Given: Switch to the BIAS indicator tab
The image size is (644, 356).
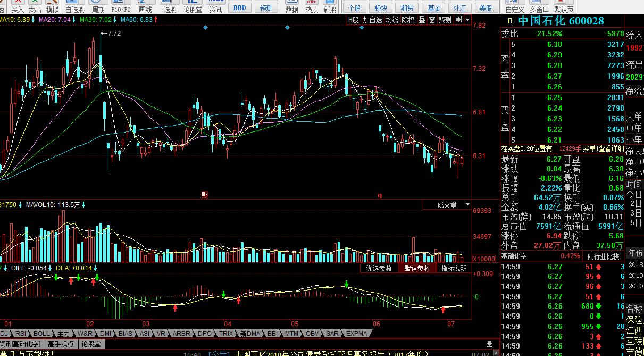Looking at the screenshot, I should (x=126, y=334).
